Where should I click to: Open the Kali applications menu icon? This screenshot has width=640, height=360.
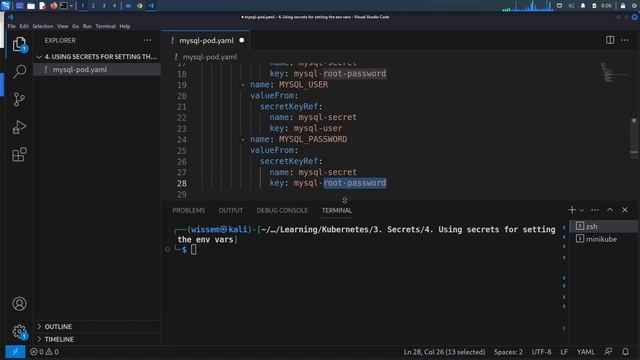6,5
